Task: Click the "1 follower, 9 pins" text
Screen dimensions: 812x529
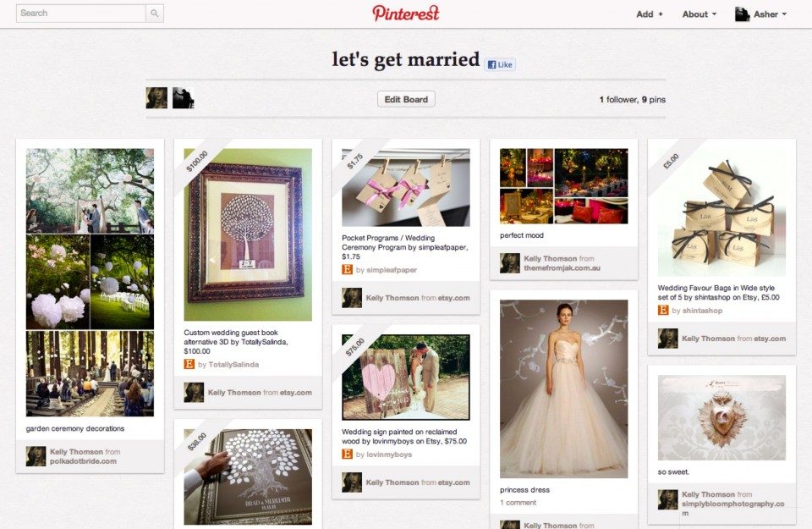Action: point(633,100)
